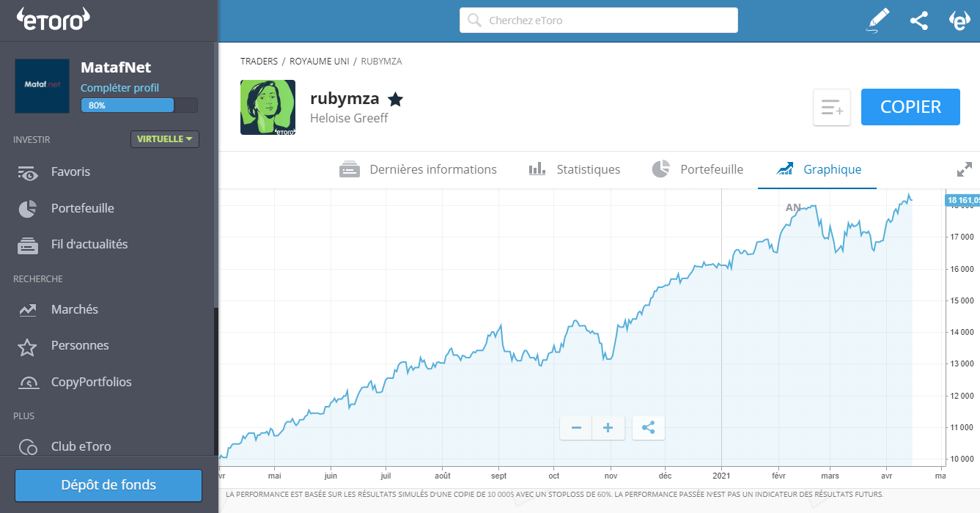Toggle the favorite star next to rubymza
Viewport: 980px width, 513px height.
tap(395, 99)
